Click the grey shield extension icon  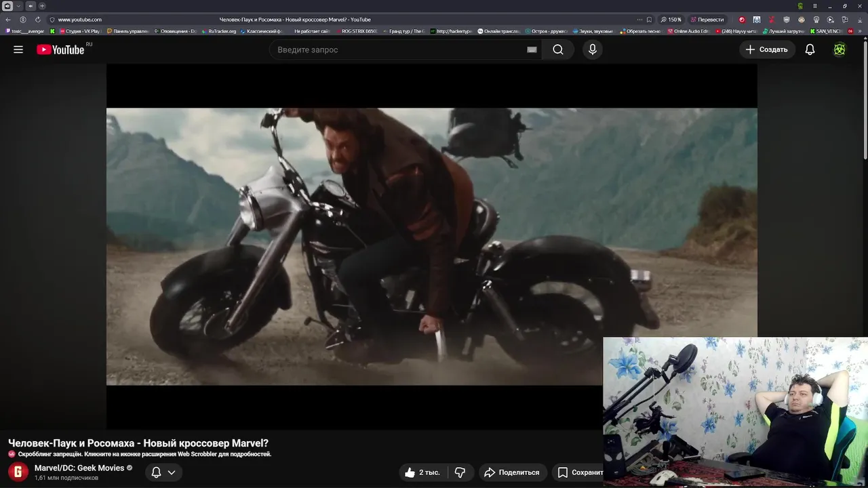click(786, 20)
